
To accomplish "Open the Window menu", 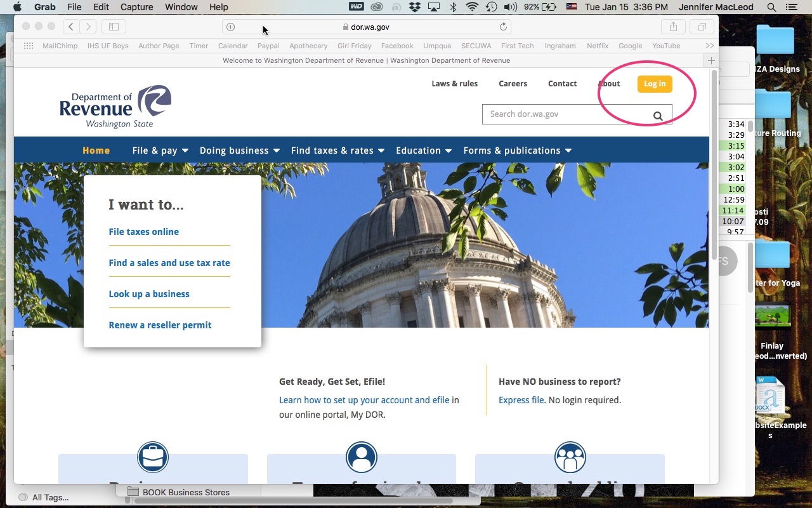I will [181, 7].
